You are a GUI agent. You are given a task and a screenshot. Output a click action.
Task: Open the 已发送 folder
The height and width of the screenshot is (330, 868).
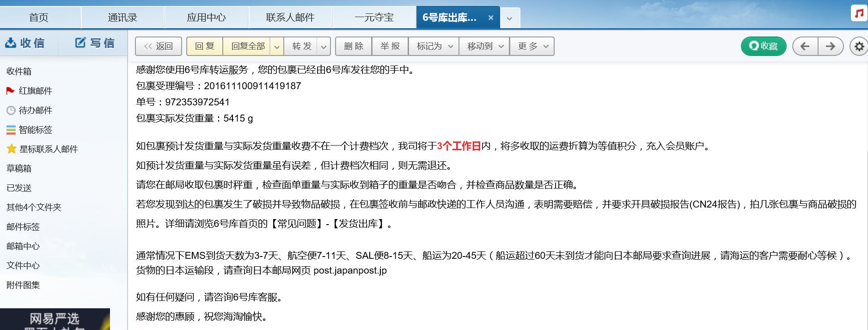pos(19,188)
